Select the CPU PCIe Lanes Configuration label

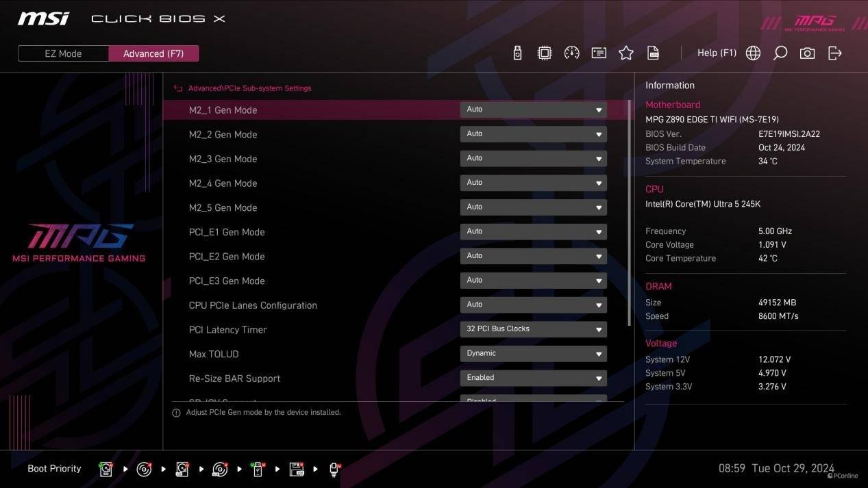253,305
